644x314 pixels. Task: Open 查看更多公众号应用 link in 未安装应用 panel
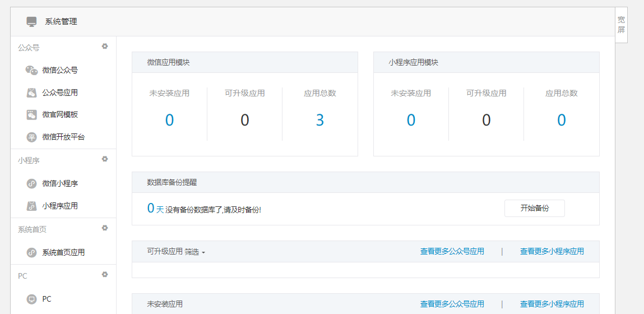452,304
